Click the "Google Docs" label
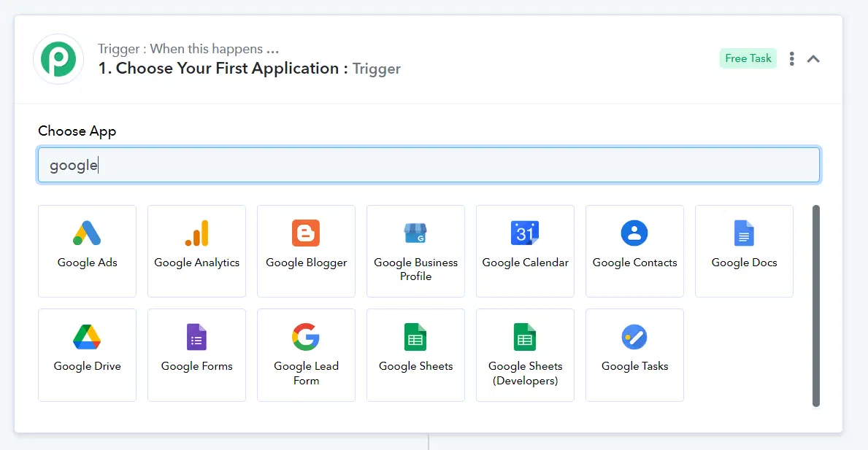868x450 pixels. (x=744, y=263)
